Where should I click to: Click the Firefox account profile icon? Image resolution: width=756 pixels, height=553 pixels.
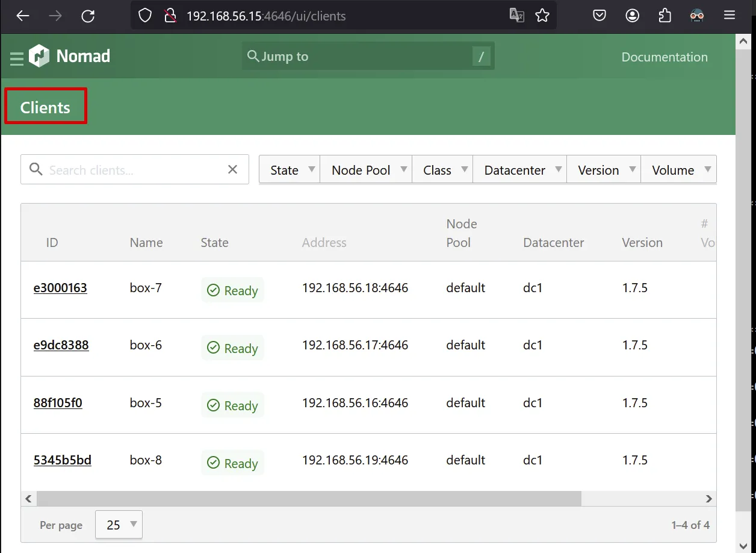pyautogui.click(x=632, y=16)
